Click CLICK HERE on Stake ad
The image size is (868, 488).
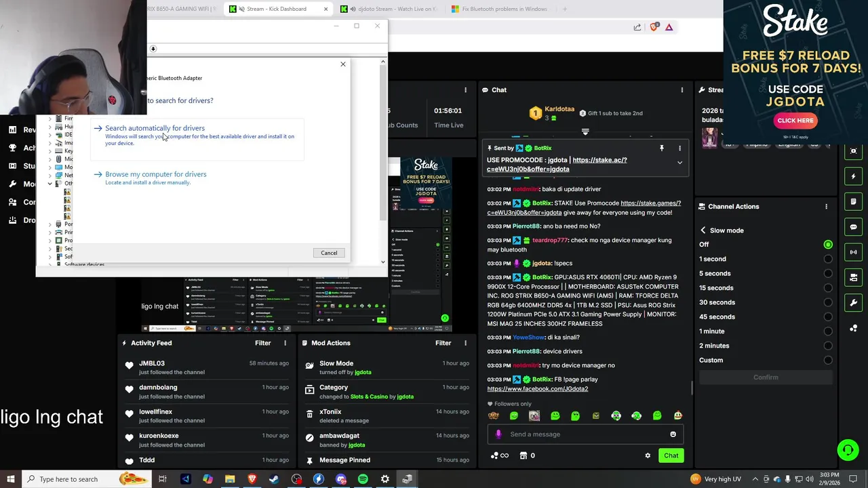tap(795, 121)
